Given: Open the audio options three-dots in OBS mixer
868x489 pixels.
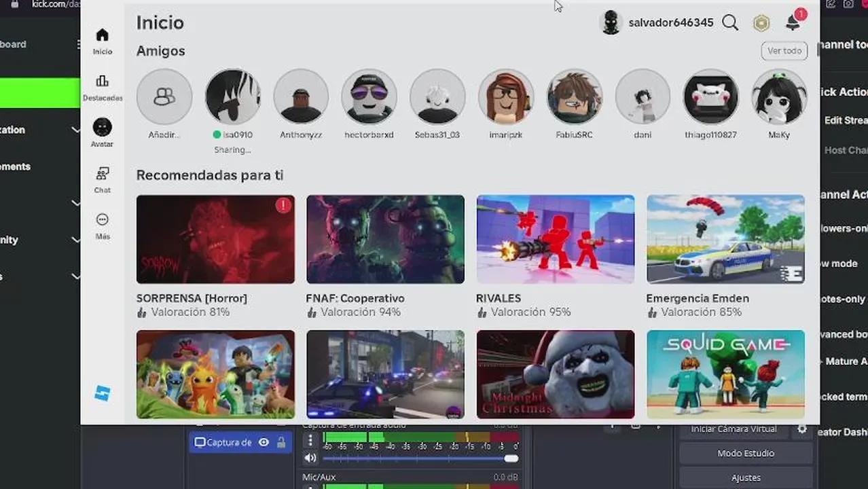Looking at the screenshot, I should [310, 440].
